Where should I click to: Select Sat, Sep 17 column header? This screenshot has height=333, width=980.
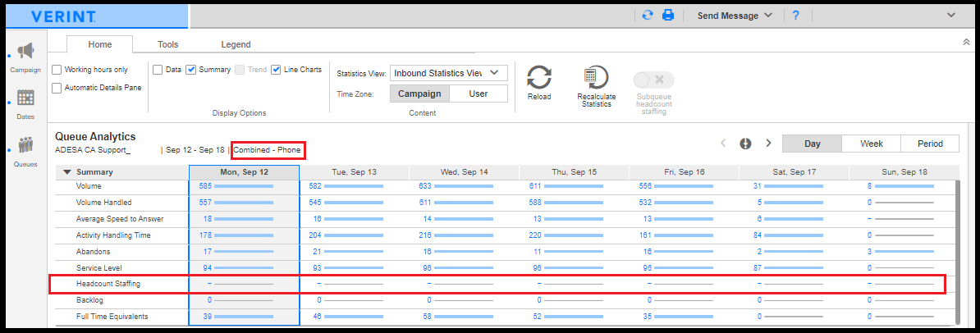pyautogui.click(x=795, y=171)
